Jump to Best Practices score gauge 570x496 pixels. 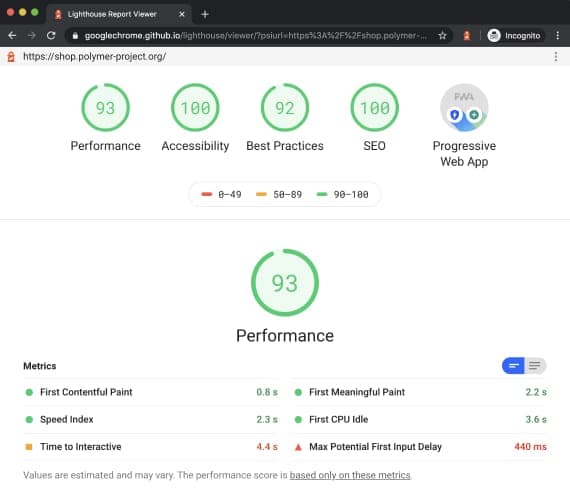click(x=285, y=108)
